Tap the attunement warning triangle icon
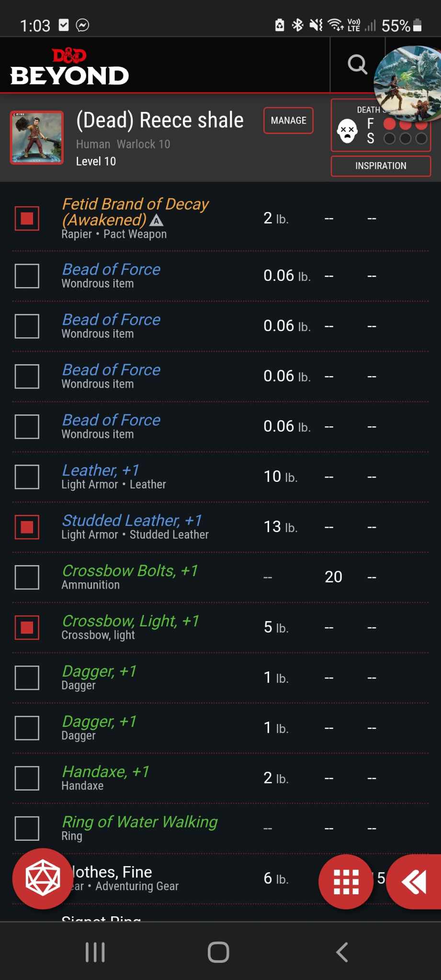441x980 pixels. tap(157, 221)
